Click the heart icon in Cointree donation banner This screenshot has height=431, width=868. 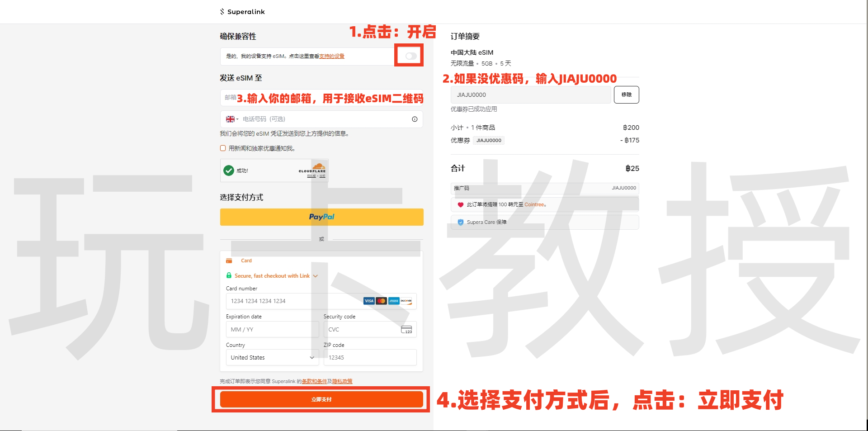pyautogui.click(x=460, y=204)
